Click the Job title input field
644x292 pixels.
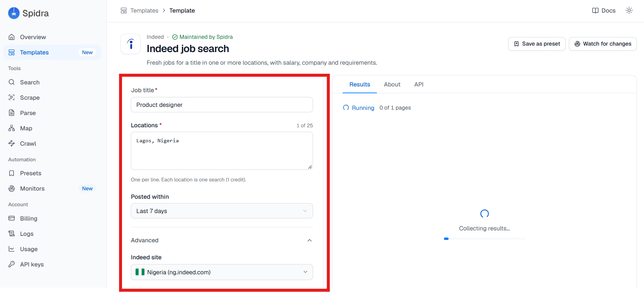click(222, 105)
